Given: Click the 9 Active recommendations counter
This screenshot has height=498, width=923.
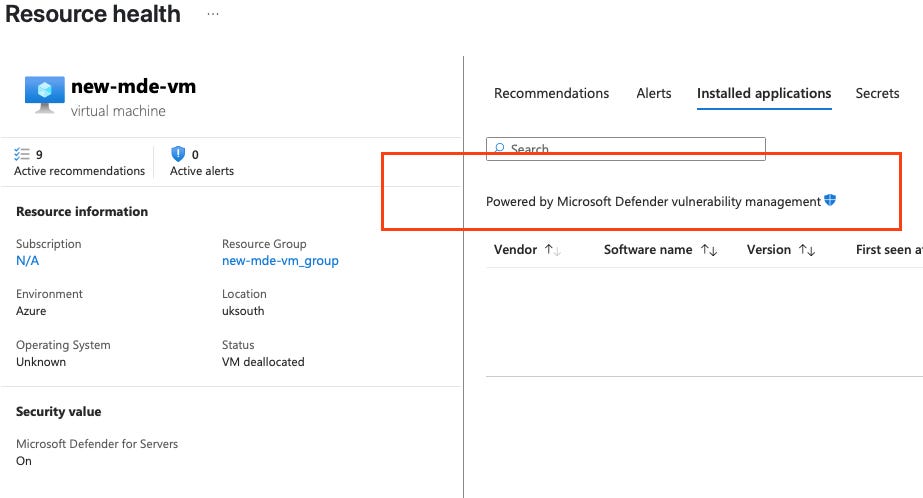Looking at the screenshot, I should click(79, 162).
